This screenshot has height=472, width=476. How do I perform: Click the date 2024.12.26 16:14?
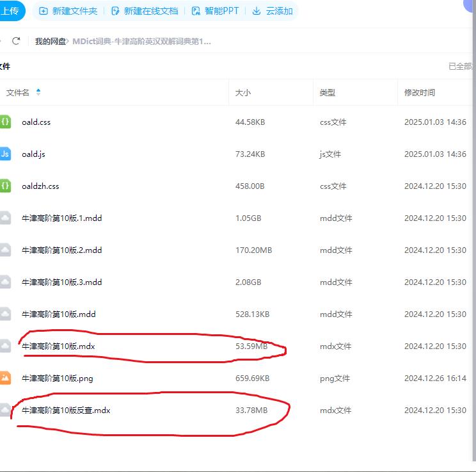[435, 378]
